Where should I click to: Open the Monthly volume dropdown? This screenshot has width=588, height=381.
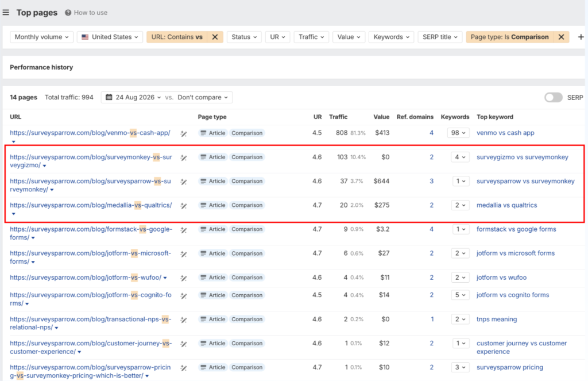click(x=41, y=37)
